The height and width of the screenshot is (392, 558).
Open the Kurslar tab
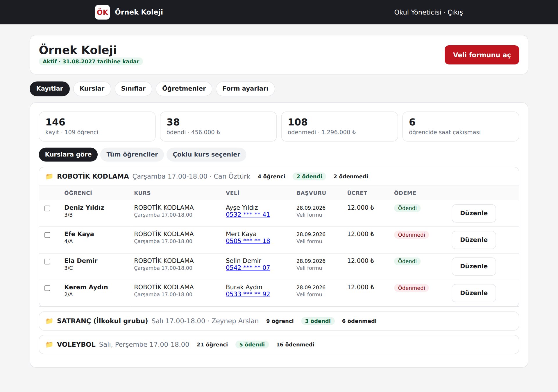tap(92, 89)
